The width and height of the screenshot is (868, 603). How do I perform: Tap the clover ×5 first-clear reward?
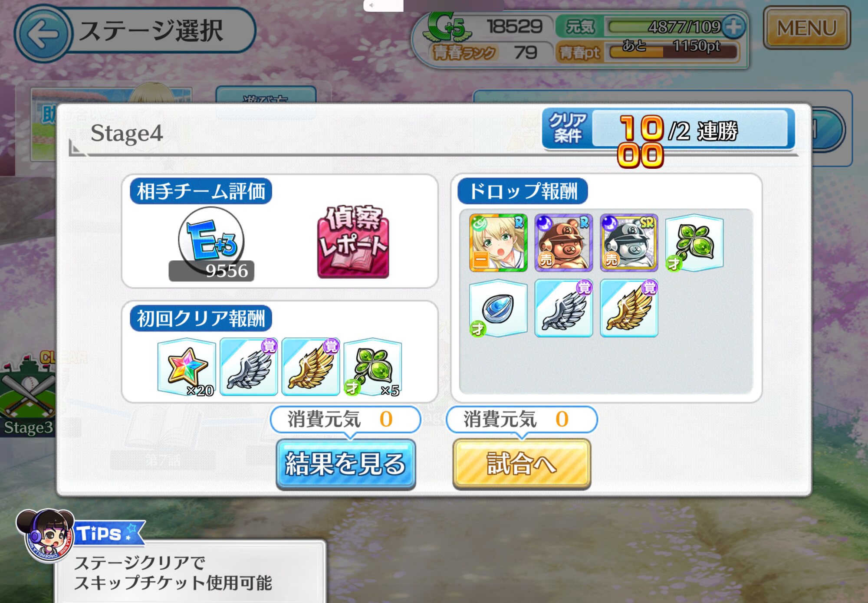pyautogui.click(x=373, y=367)
